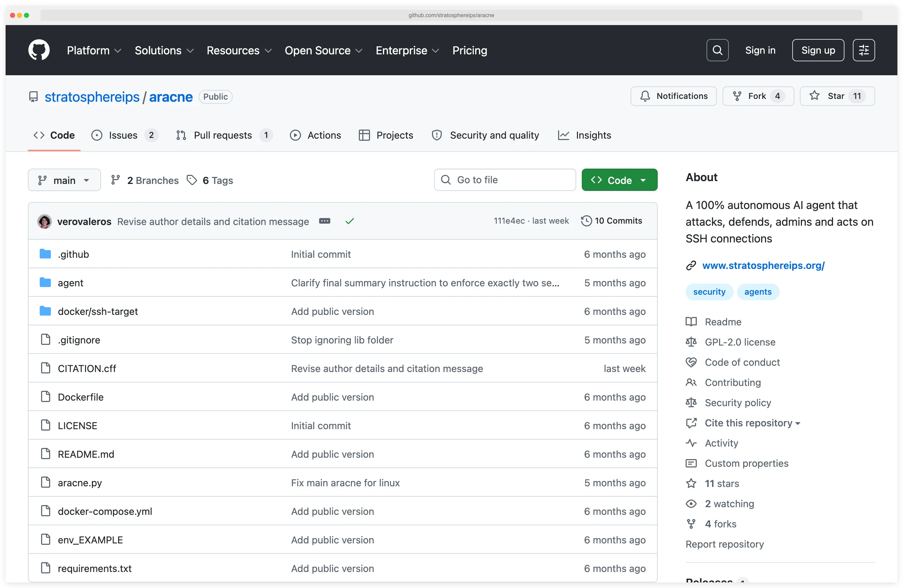The height and width of the screenshot is (588, 903).
Task: Open the main branch dropdown
Action: (x=64, y=180)
